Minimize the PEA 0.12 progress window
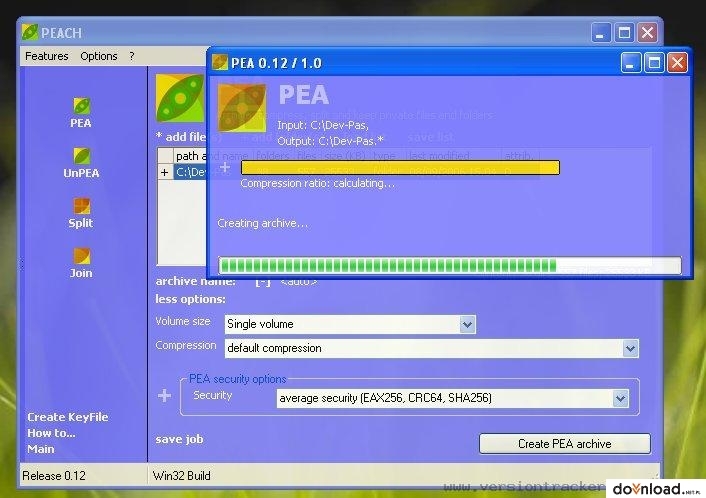This screenshot has width=706, height=498. (x=630, y=62)
